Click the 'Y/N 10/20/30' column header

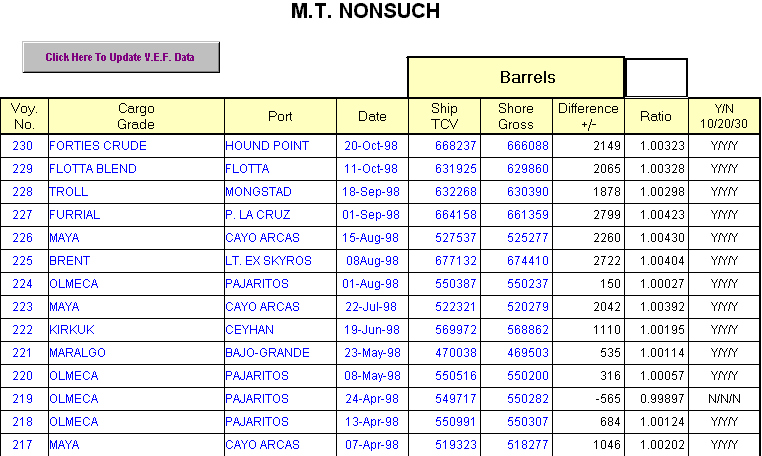(x=724, y=116)
